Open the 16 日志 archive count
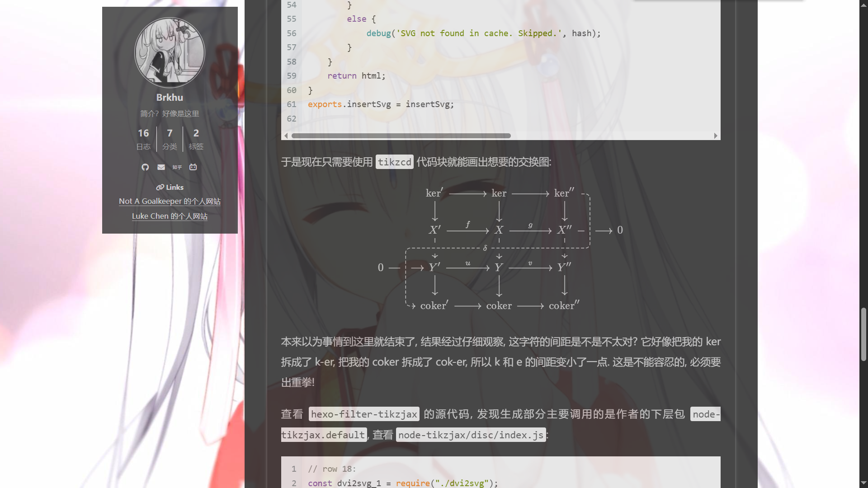Viewport: 868px width, 488px height. (143, 139)
